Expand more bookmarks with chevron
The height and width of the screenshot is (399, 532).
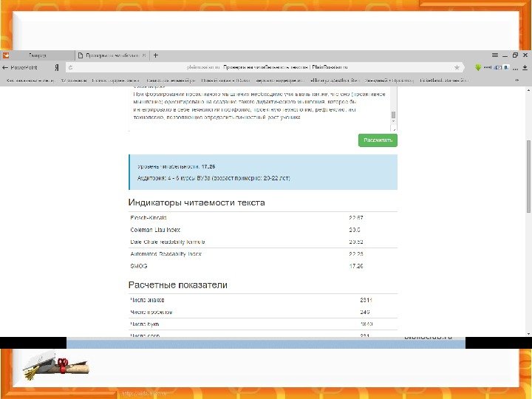517,81
